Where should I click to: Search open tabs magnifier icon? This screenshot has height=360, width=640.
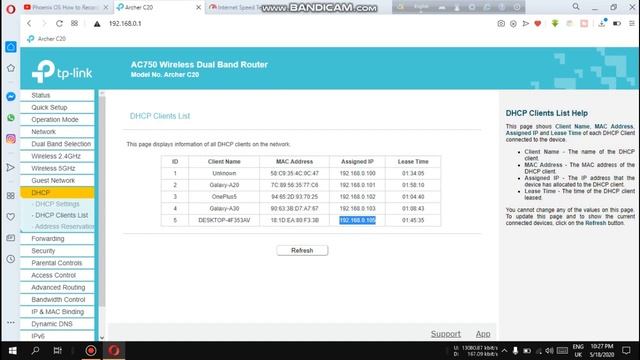[576, 7]
